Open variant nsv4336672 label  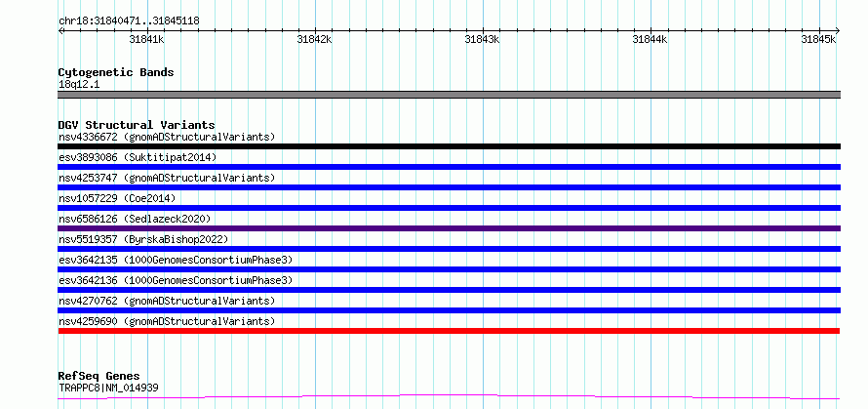point(167,137)
